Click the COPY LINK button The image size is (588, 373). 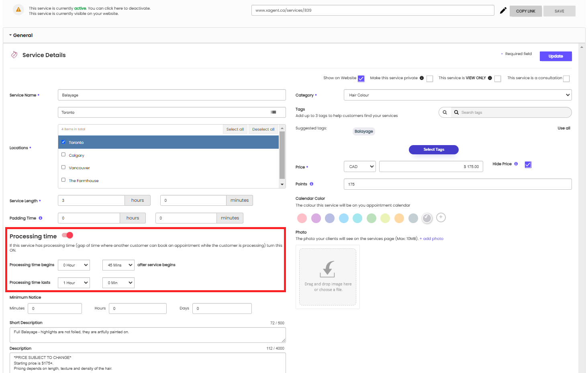coord(525,11)
